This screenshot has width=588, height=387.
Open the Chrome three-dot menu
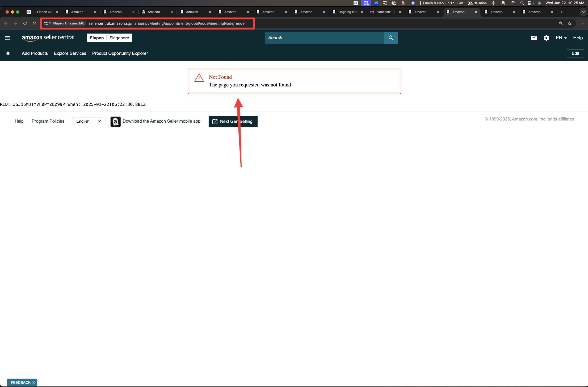pyautogui.click(x=583, y=23)
